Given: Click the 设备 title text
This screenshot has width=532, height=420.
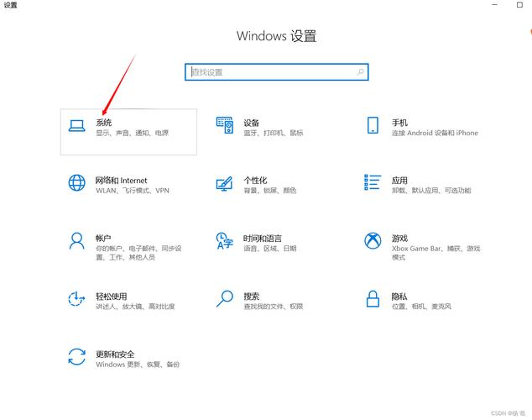Looking at the screenshot, I should click(x=252, y=123).
